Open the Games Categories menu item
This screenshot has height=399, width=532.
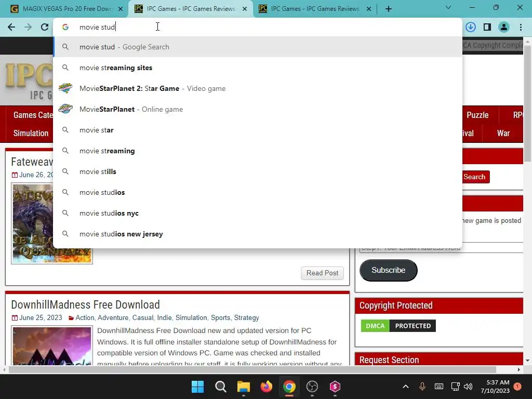33,115
